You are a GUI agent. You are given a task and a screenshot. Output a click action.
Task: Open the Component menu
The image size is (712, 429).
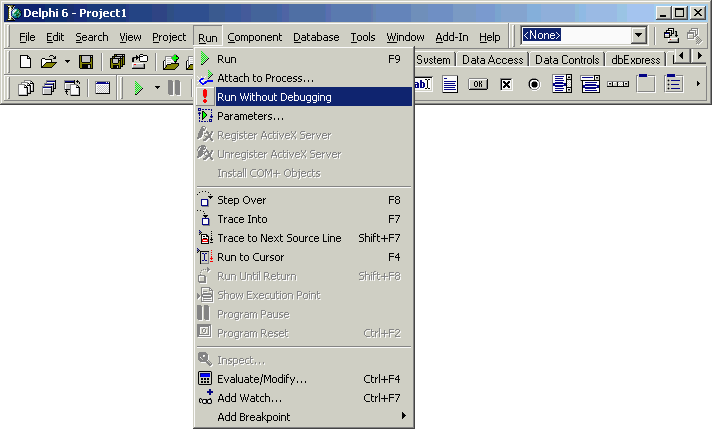coord(254,37)
